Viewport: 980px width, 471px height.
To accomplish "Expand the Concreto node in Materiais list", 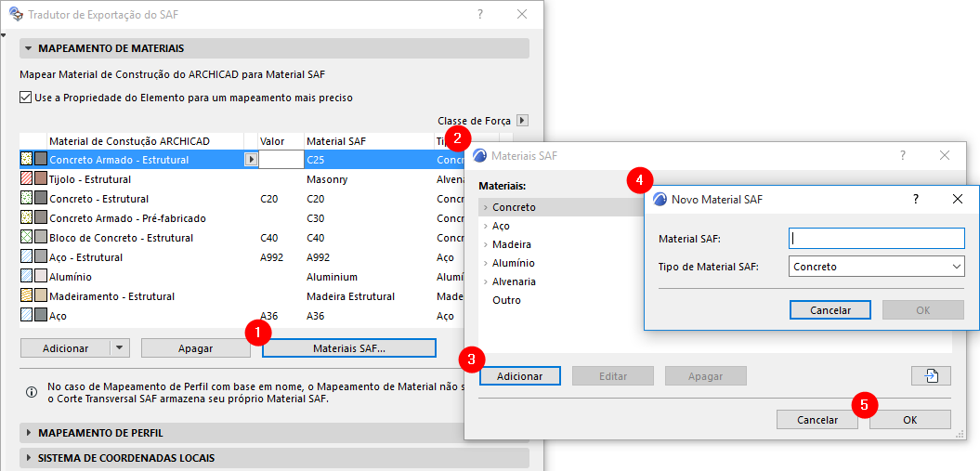I will pyautogui.click(x=485, y=207).
